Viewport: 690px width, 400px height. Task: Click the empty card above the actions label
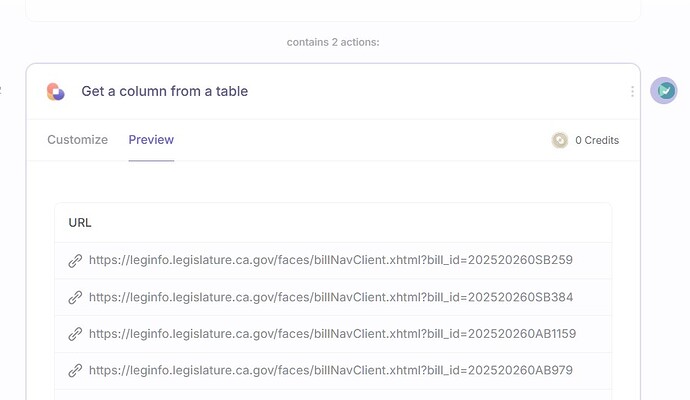(333, 10)
